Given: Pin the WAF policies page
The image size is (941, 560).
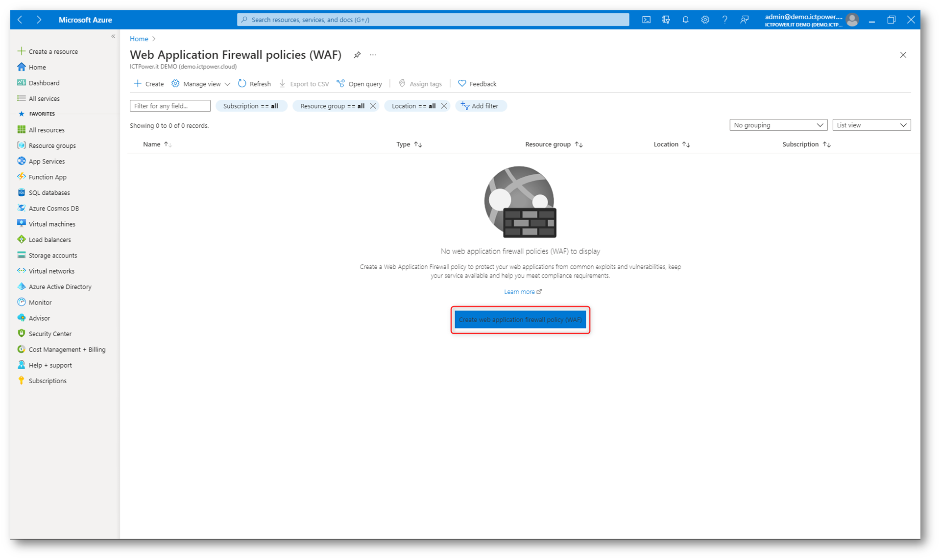Looking at the screenshot, I should [357, 55].
